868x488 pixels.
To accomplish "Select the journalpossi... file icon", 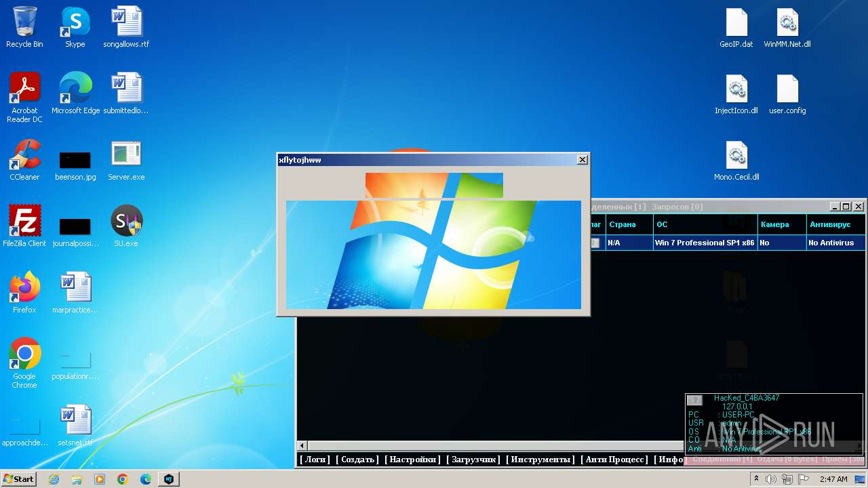I will (x=75, y=230).
